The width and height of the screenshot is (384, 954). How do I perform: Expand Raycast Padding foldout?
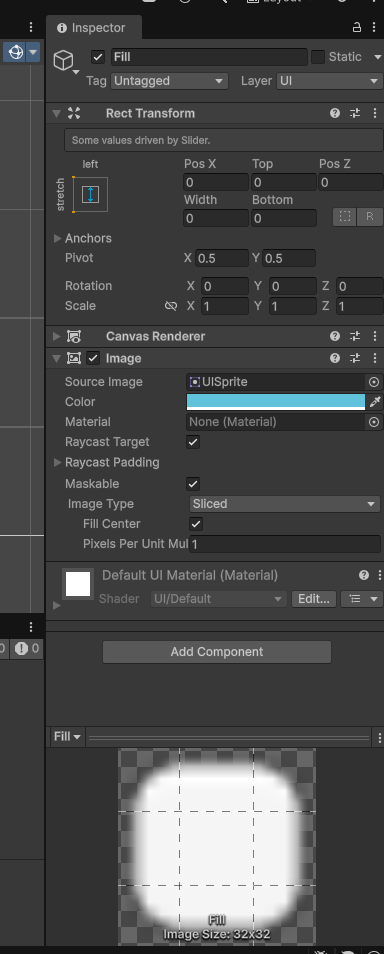coord(58,462)
